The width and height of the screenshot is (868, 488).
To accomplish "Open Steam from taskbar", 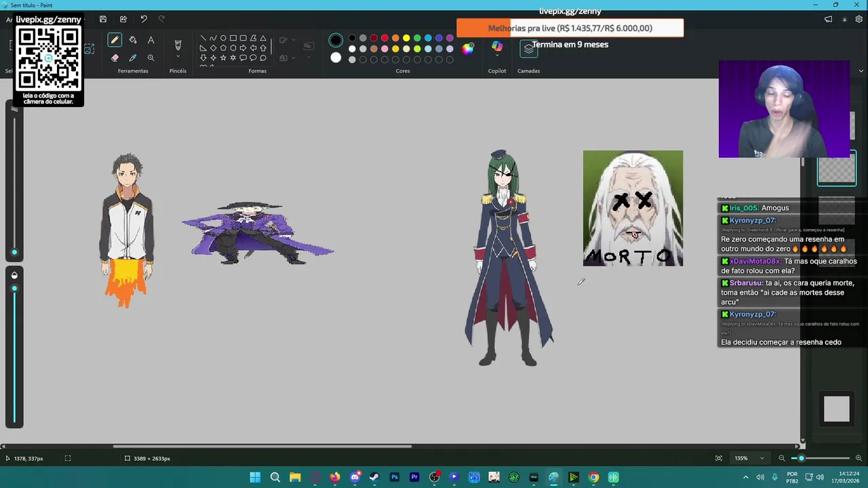I will tap(374, 477).
